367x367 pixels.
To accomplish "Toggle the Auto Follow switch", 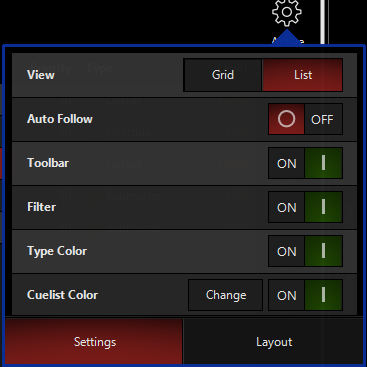I will coord(305,119).
